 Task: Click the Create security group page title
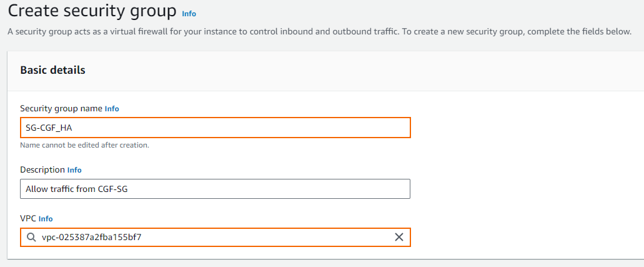click(92, 11)
